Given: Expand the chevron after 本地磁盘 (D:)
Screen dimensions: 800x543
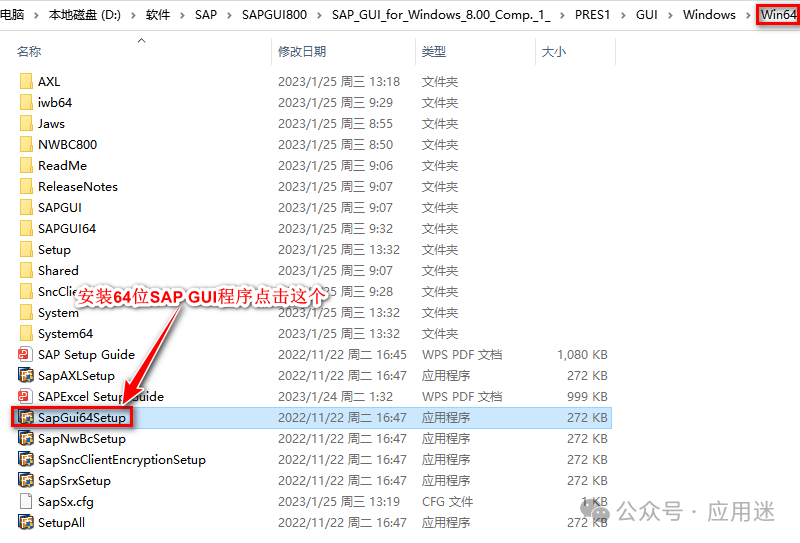Looking at the screenshot, I should 133,15.
